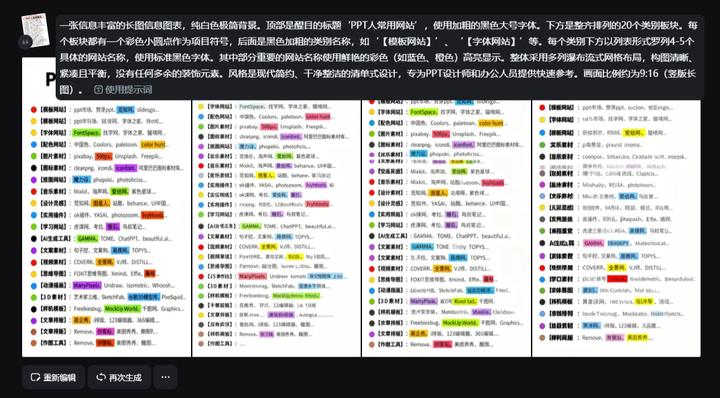The image size is (720, 398).
Task: Click green MockUp World highlight in first image
Action: pos(122,309)
